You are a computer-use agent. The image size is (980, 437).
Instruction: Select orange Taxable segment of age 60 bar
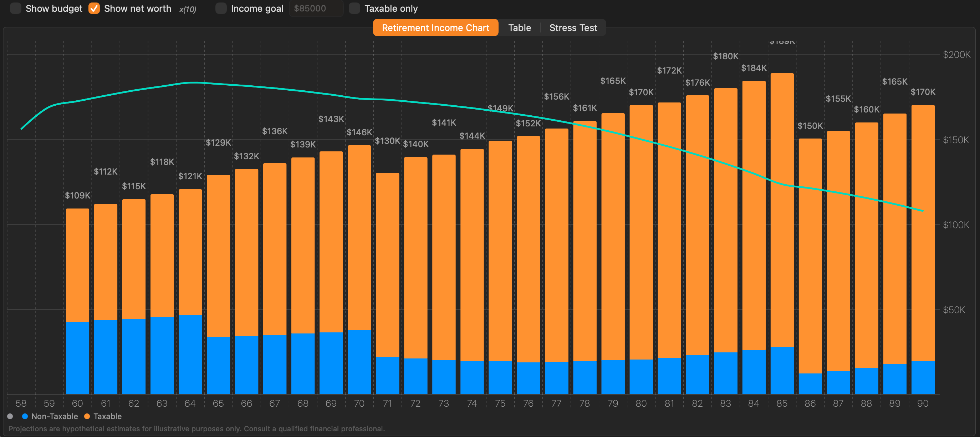[78, 266]
